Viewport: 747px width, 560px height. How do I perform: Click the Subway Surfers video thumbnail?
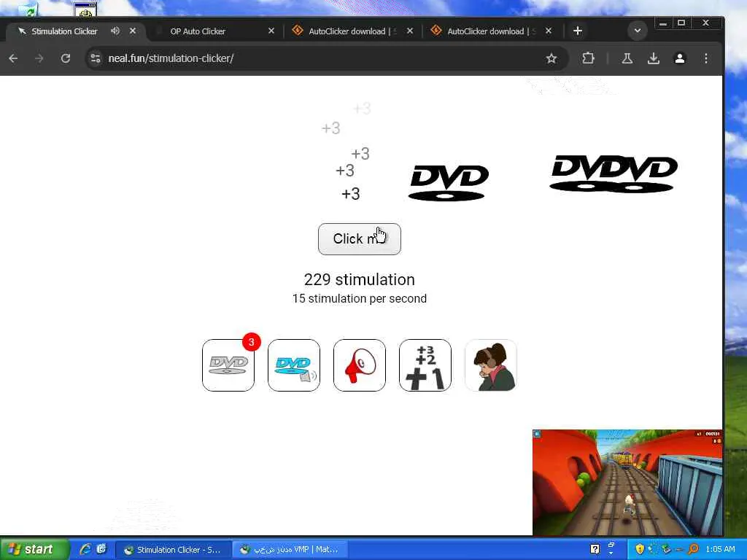point(627,483)
